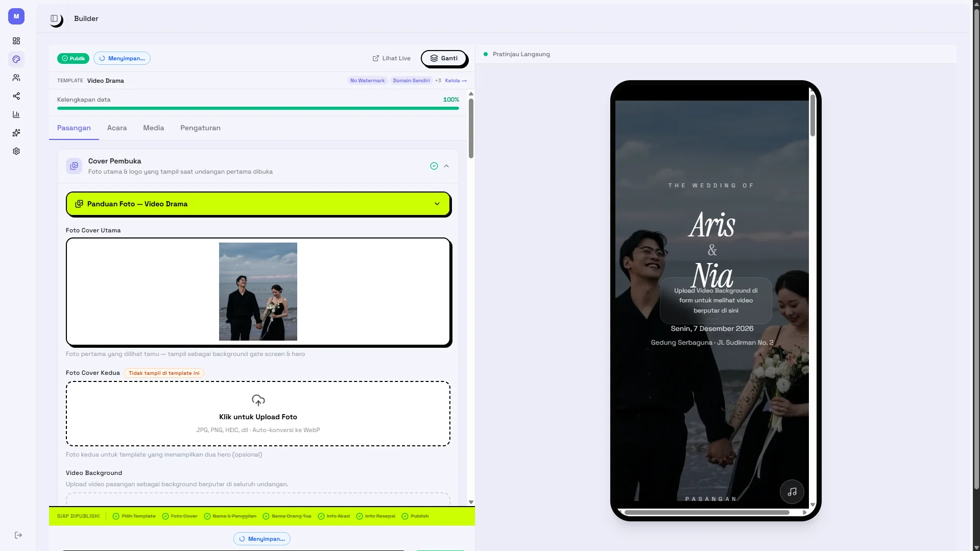Collapse the Cover Pembuka section chevron
The image size is (980, 551).
point(446,166)
